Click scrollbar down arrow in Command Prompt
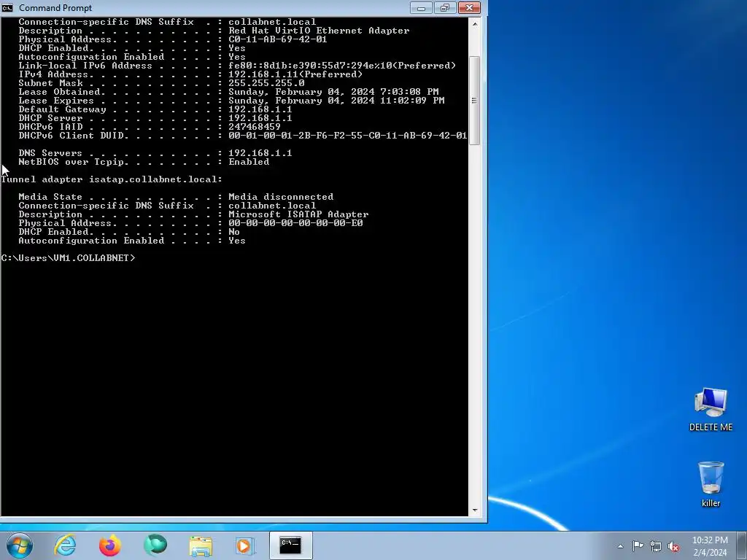The image size is (747, 560). 474,510
